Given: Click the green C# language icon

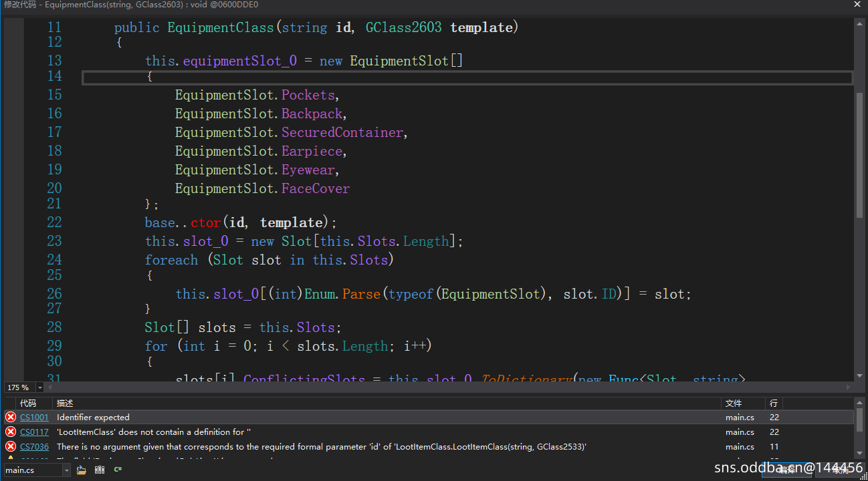Looking at the screenshot, I should click(118, 470).
